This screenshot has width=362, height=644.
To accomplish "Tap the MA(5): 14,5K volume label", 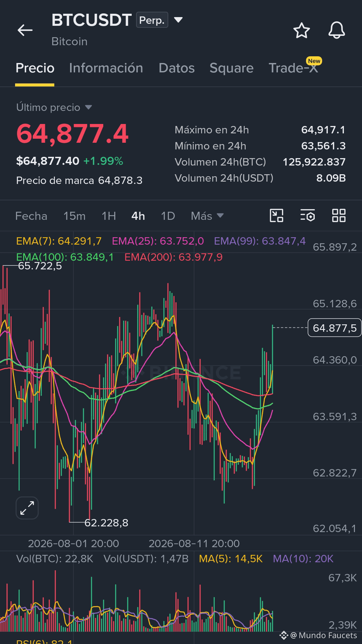I will click(x=231, y=559).
